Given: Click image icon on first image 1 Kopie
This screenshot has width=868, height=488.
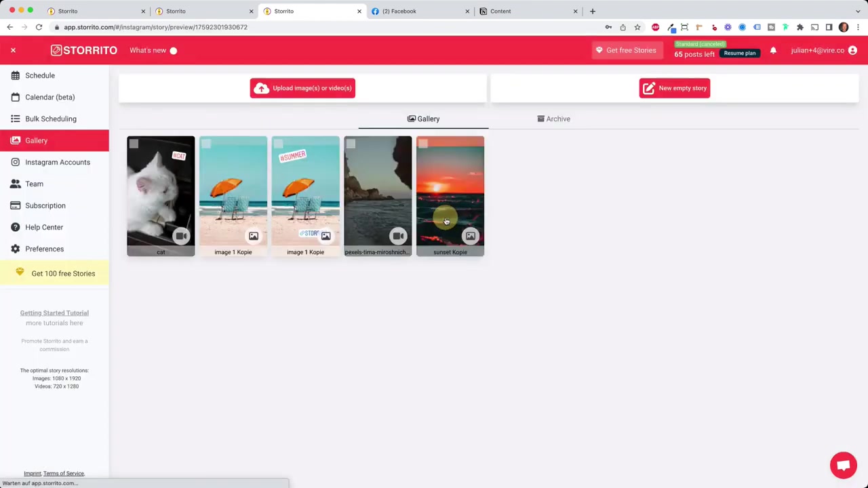Looking at the screenshot, I should 254,236.
